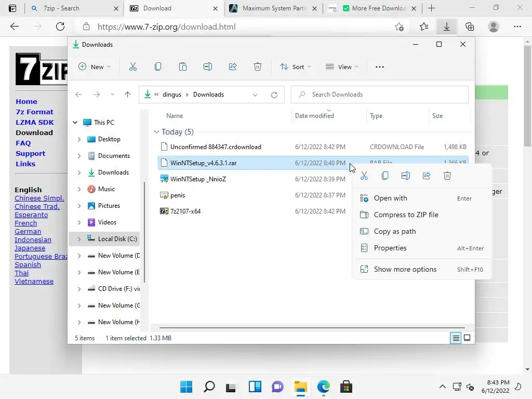Select the 7z2107-x64 file
Viewport: 532px width, 399px height.
[185, 211]
